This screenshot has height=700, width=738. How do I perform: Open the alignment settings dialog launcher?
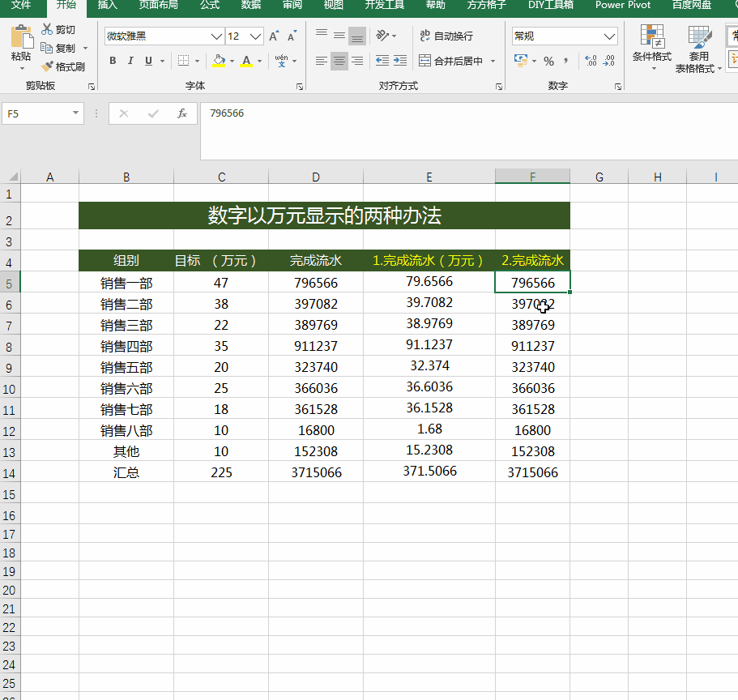[499, 87]
